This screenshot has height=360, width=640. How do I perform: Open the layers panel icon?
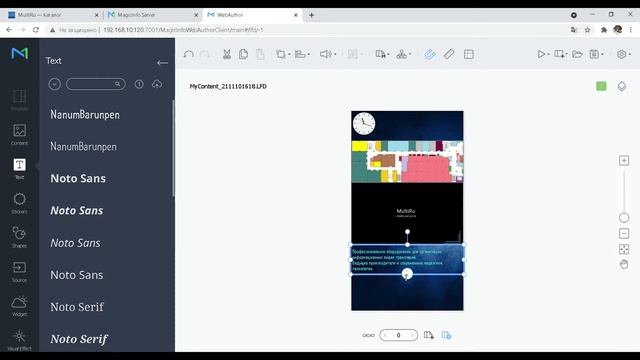pyautogui.click(x=622, y=86)
